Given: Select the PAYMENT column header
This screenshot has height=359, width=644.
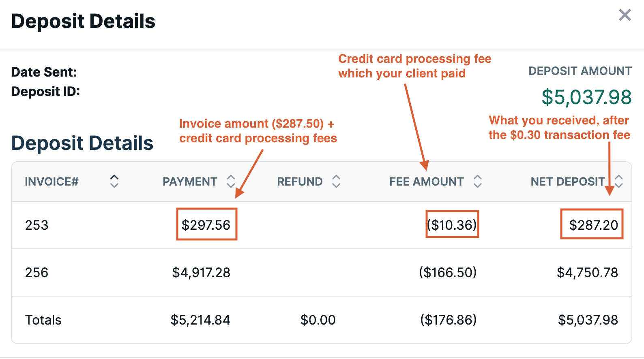Looking at the screenshot, I should (190, 182).
